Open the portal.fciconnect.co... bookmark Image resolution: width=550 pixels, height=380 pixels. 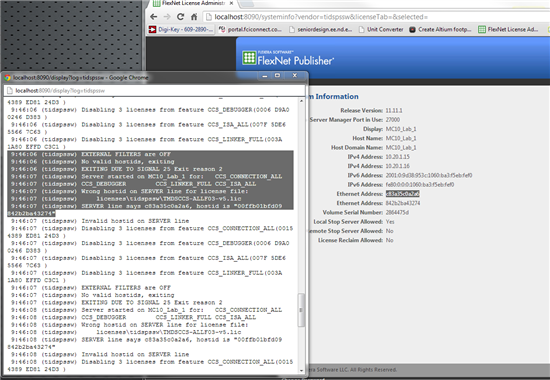[250, 29]
